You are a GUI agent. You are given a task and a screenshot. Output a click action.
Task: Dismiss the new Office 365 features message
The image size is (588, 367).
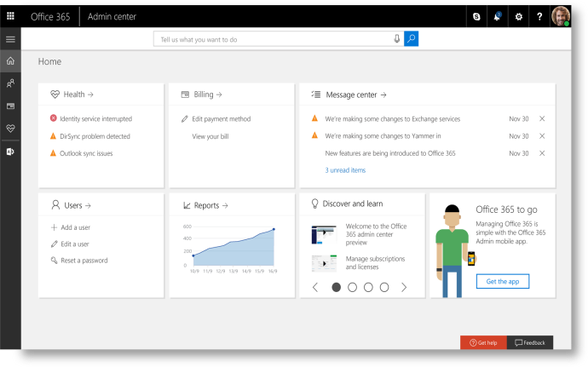point(542,153)
